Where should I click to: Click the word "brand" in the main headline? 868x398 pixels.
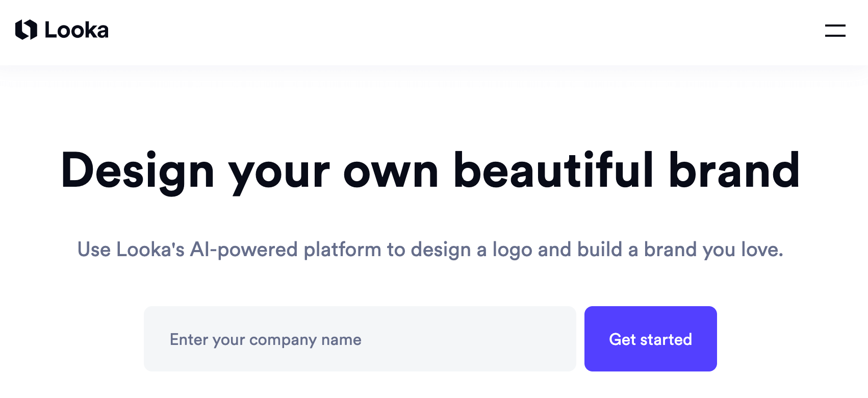734,171
